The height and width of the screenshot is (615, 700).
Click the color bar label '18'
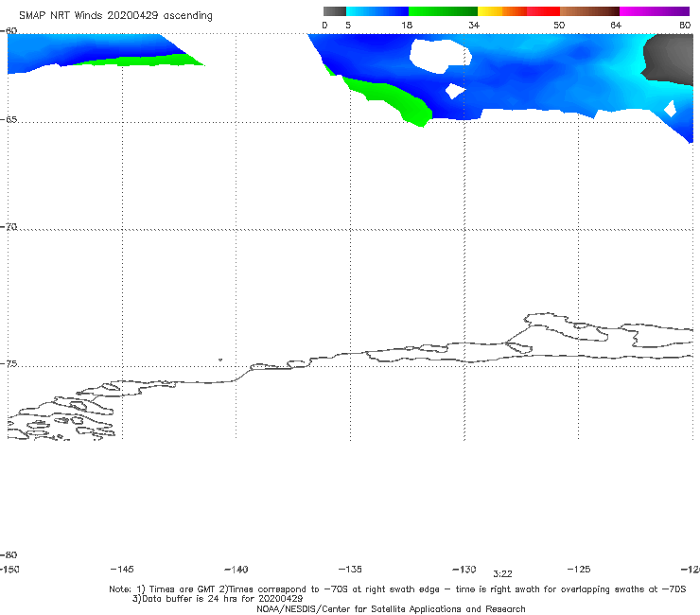(407, 25)
